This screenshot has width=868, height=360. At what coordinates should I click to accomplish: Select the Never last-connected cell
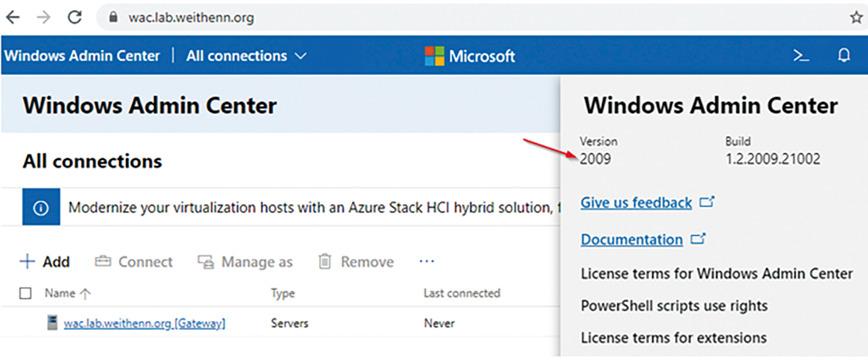point(439,323)
